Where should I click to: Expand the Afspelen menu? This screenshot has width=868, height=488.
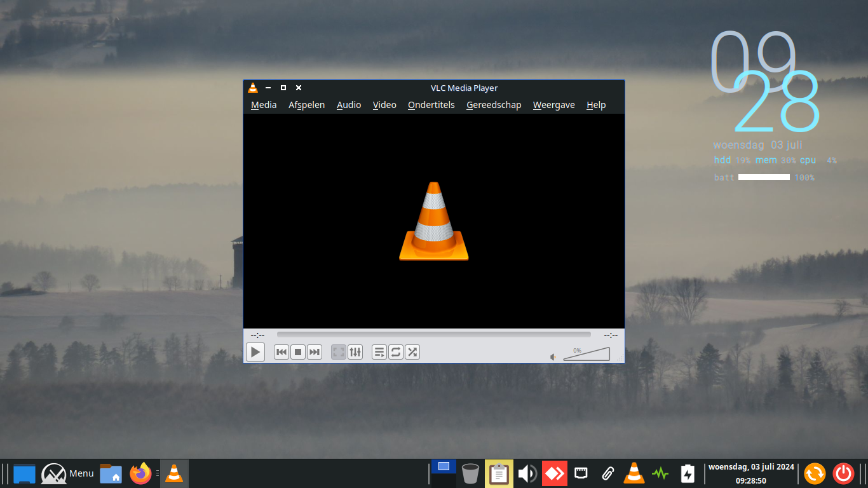(x=306, y=105)
